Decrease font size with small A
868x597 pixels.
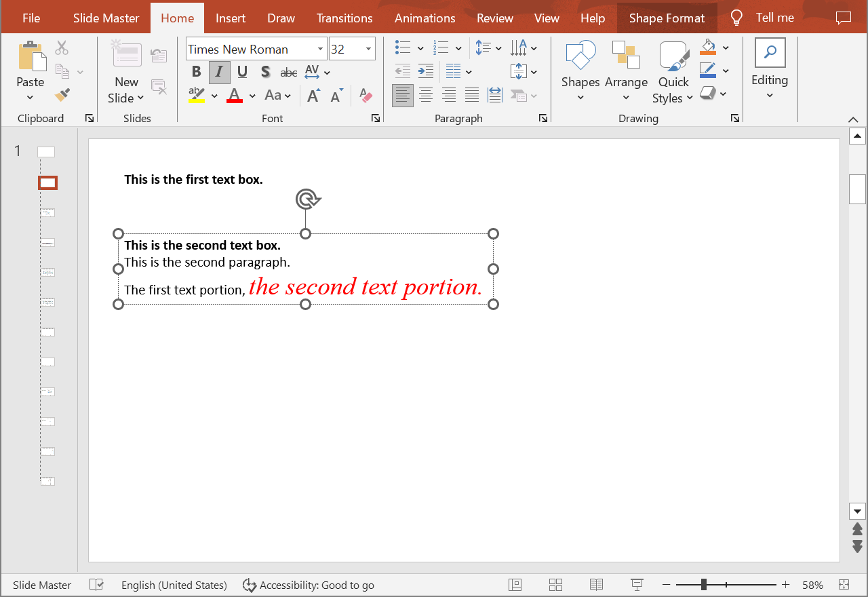[336, 96]
